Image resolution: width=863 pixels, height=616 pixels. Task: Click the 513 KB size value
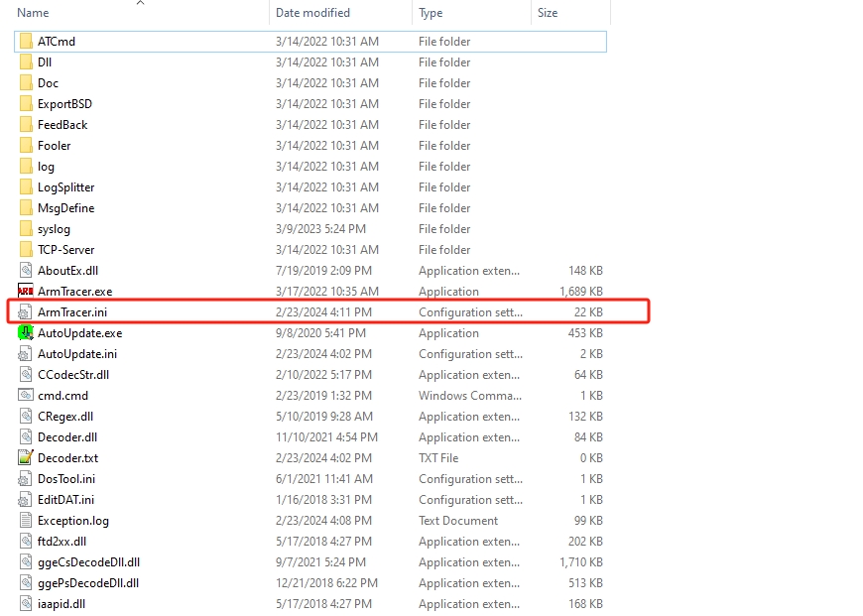click(x=585, y=583)
